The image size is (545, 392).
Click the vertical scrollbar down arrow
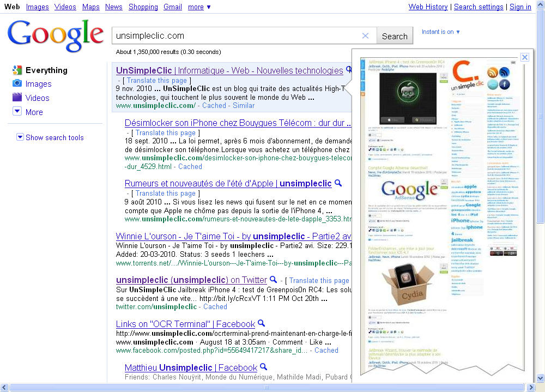point(540,378)
